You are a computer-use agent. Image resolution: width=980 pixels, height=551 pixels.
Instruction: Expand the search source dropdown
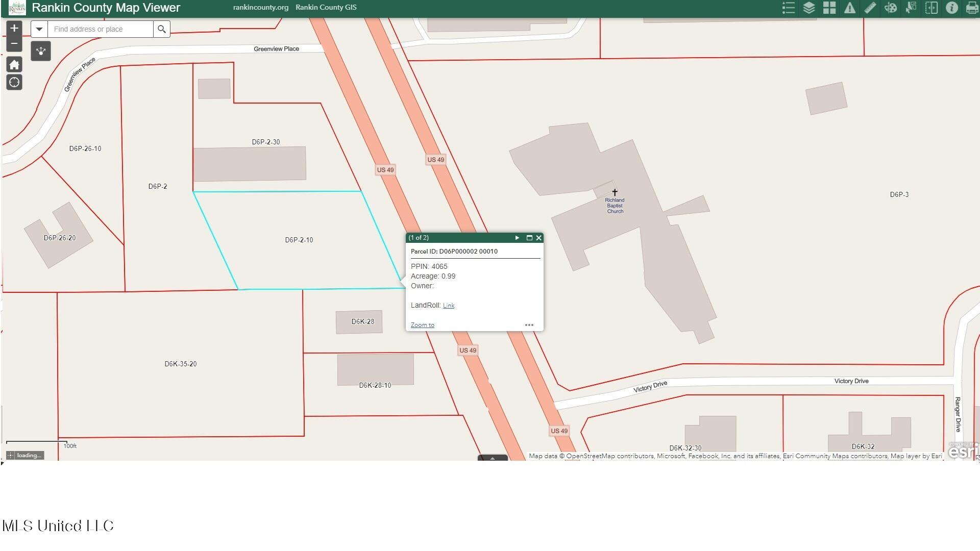tap(39, 29)
